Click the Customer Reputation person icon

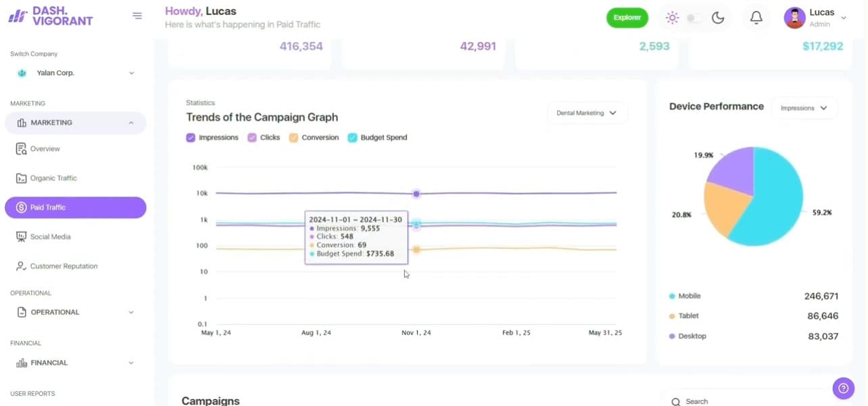[x=21, y=267]
